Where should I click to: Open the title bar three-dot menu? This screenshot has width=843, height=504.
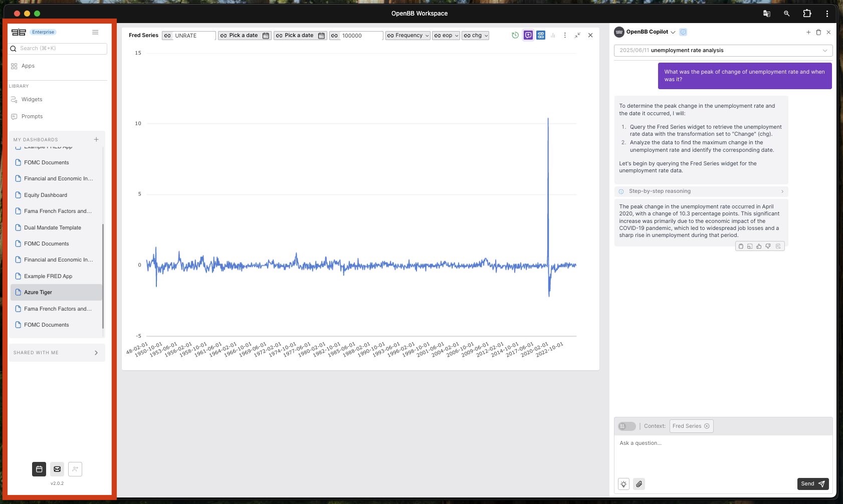click(827, 14)
